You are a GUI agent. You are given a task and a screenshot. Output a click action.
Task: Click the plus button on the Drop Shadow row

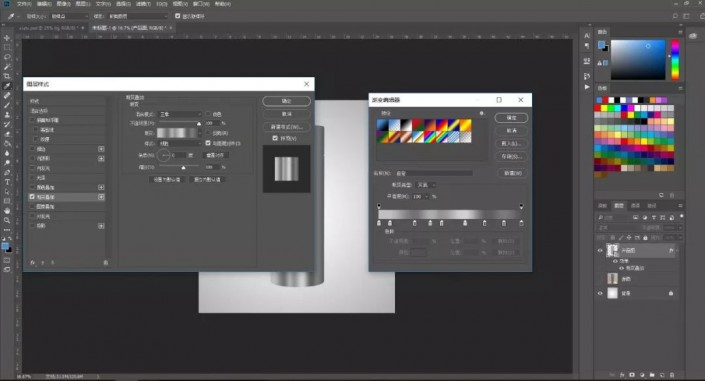[x=101, y=226]
